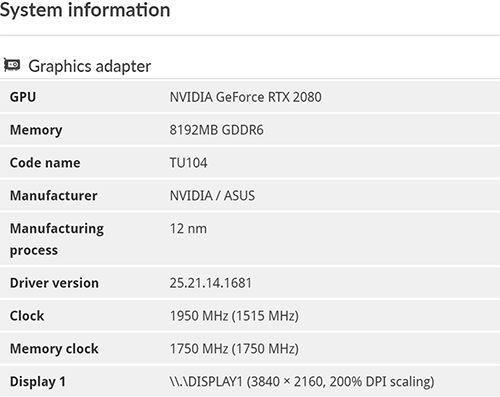Select the Memory row label
Screen dimensions: 500x397
(x=36, y=130)
